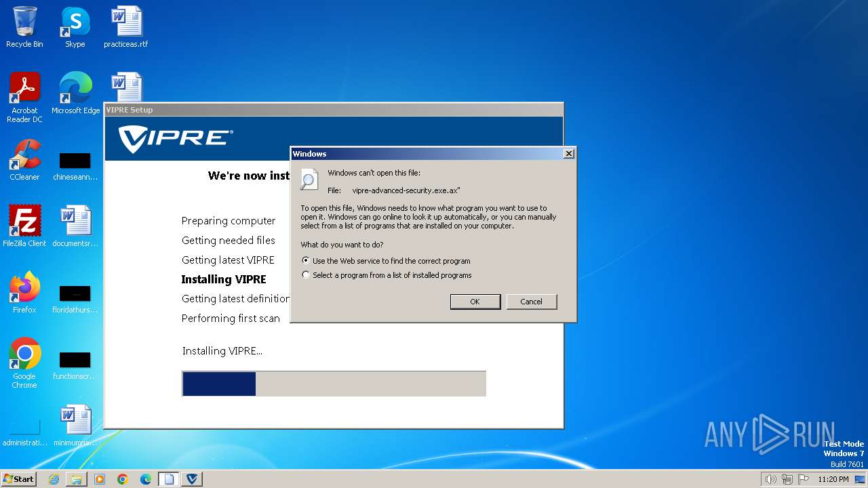
Task: Click the installation progress bar
Action: coord(334,384)
